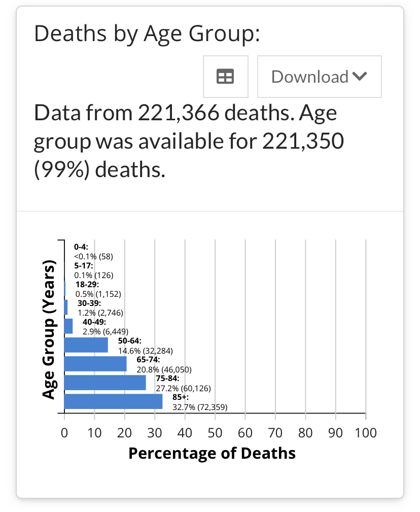This screenshot has height=512, width=420.
Task: Select the 50-64 age group bar
Action: pyautogui.click(x=86, y=345)
